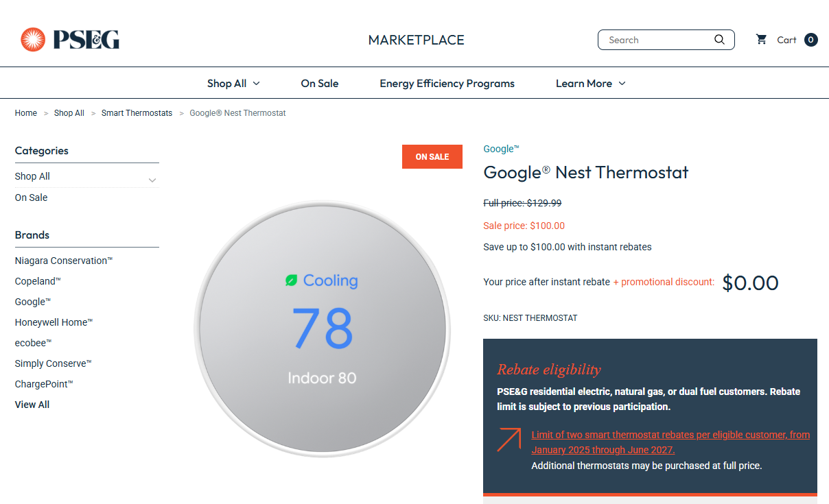
Task: Click the Nest Thermostat product image
Action: (x=322, y=329)
